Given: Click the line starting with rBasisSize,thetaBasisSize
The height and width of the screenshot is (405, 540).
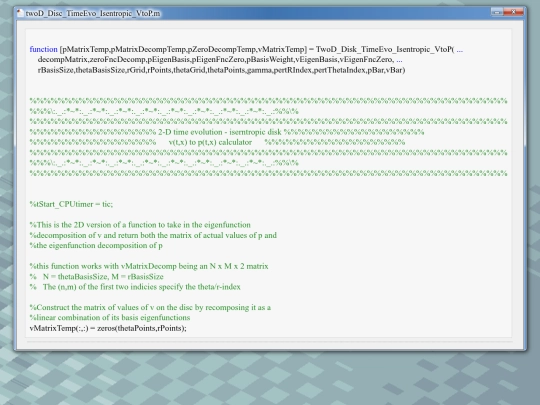Looking at the screenshot, I should [x=221, y=70].
